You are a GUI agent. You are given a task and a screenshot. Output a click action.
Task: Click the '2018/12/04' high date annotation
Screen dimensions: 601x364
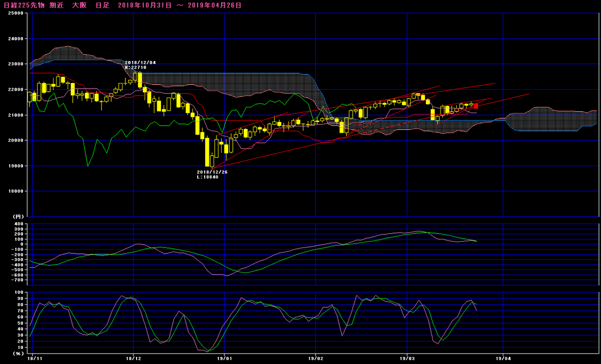[140, 62]
